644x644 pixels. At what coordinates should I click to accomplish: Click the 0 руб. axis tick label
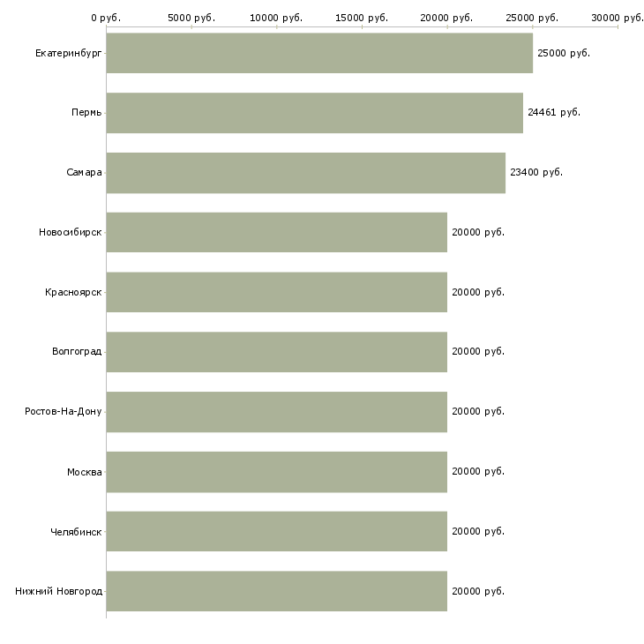(x=106, y=18)
